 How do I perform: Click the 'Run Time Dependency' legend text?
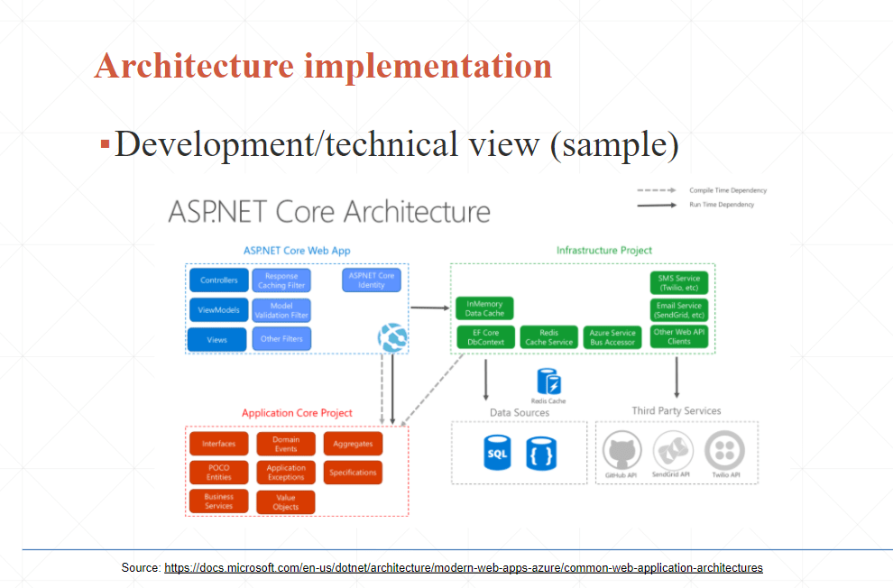(x=722, y=205)
